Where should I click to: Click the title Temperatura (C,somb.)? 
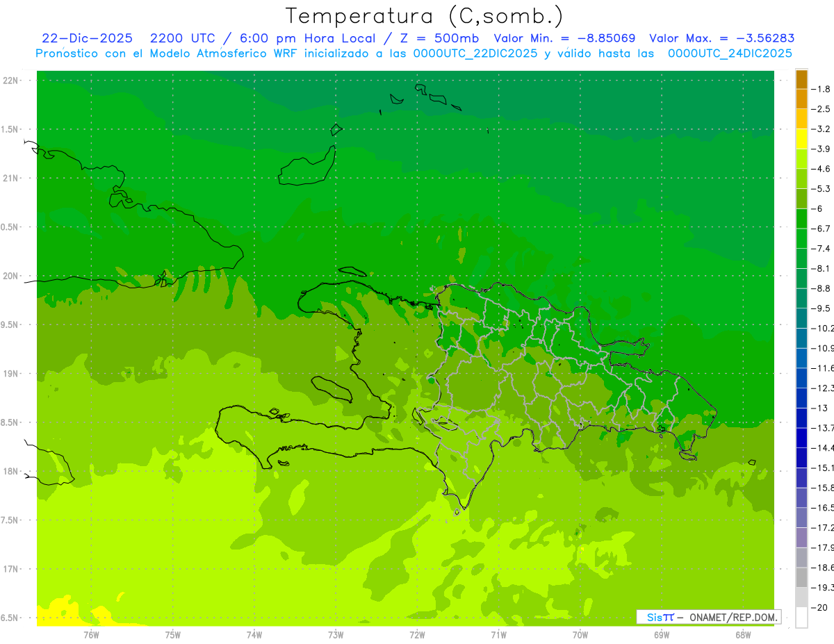pyautogui.click(x=425, y=16)
